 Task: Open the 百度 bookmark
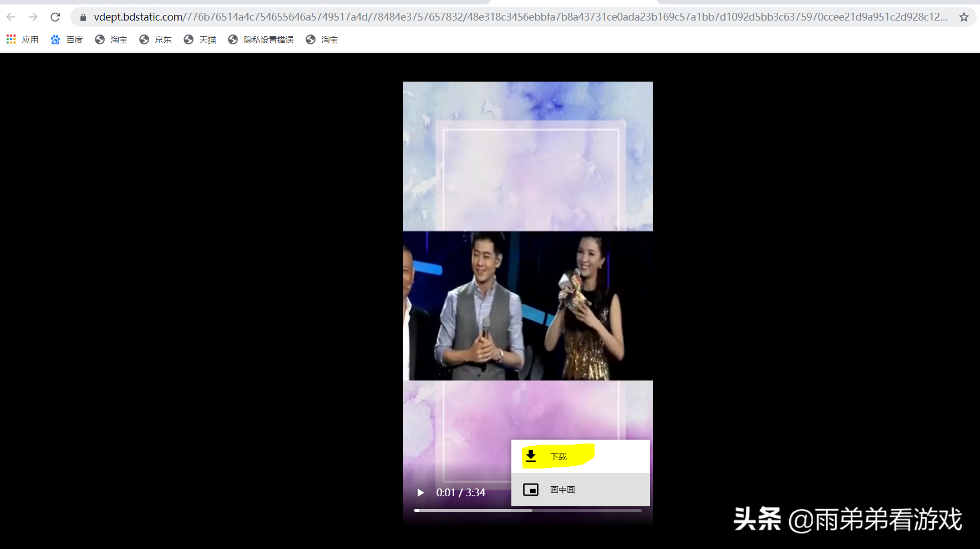(67, 39)
